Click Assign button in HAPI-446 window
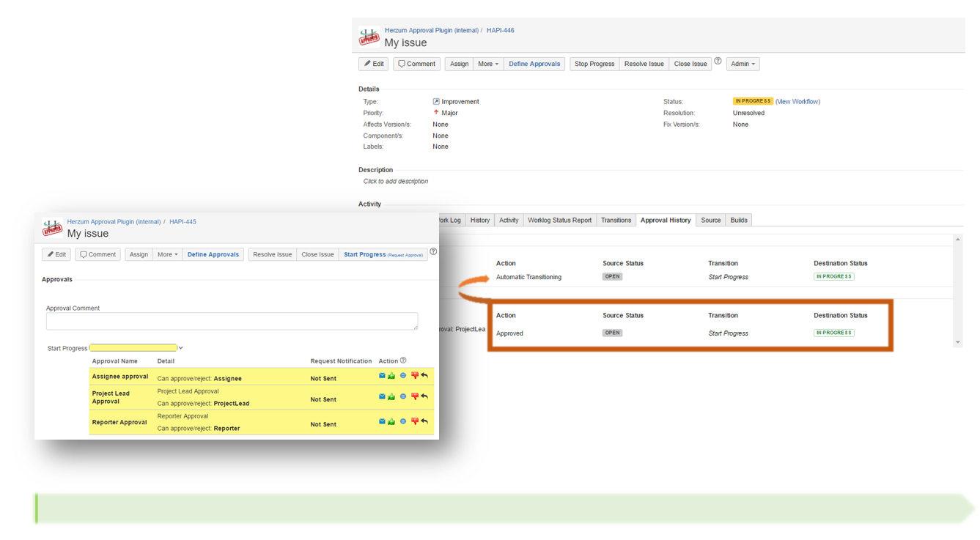This screenshot has width=980, height=540. coord(459,64)
